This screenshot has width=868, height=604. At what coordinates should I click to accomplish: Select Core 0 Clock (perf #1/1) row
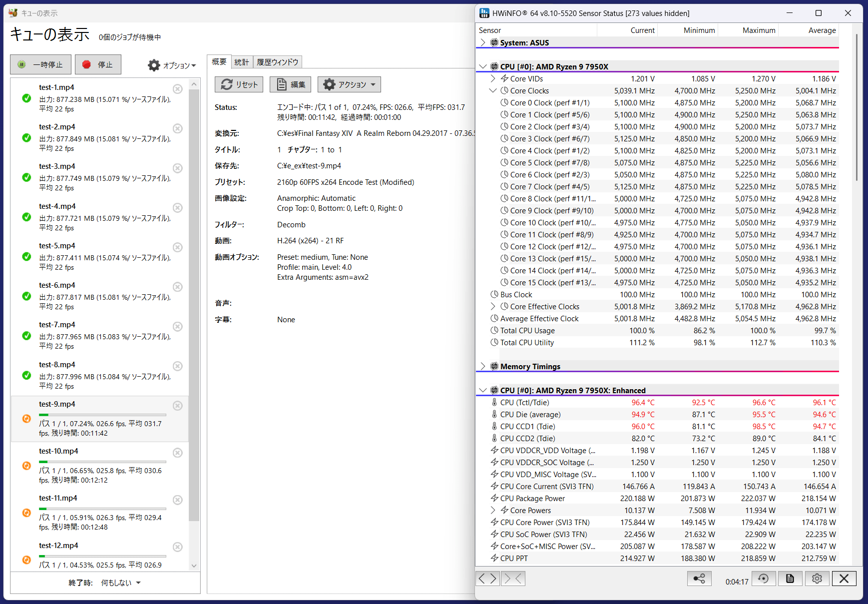tap(657, 102)
